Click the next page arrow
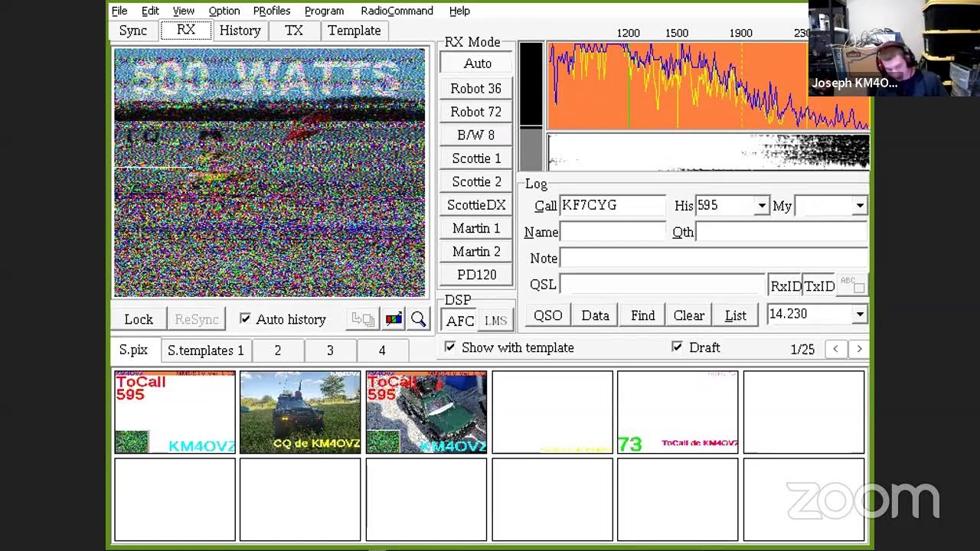This screenshot has height=551, width=980. (859, 349)
